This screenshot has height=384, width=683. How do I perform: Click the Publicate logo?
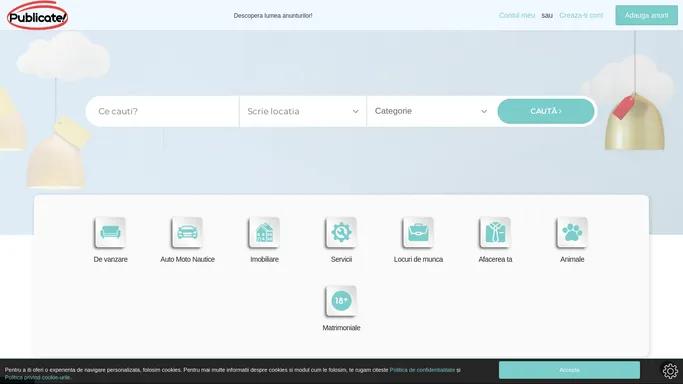coord(37,16)
